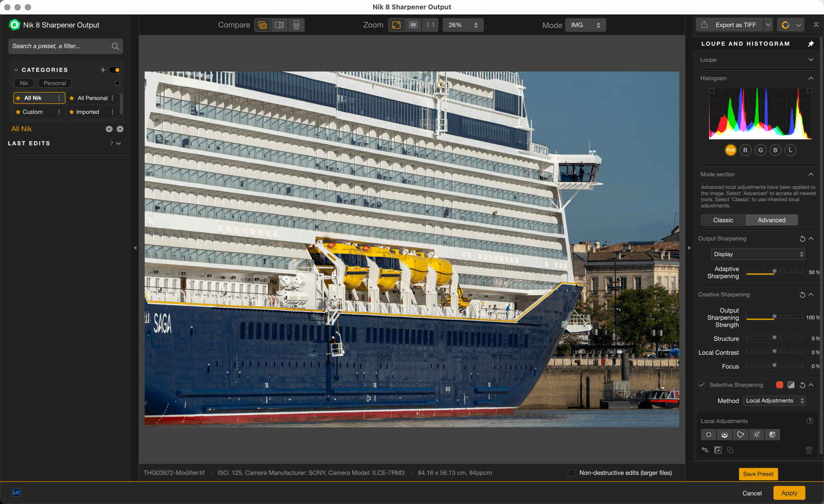Reset the Output Sharpening section
This screenshot has height=504, width=824.
802,239
